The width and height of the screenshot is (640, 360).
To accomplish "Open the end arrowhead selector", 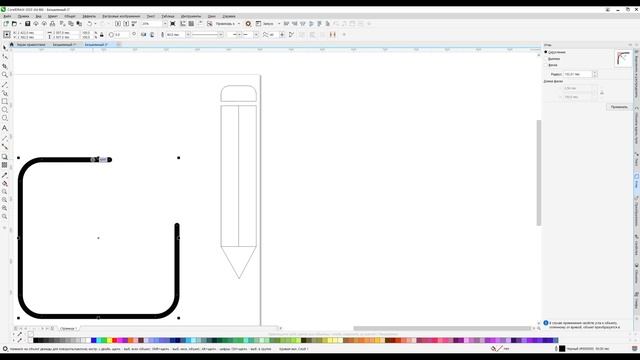I will pyautogui.click(x=250, y=35).
